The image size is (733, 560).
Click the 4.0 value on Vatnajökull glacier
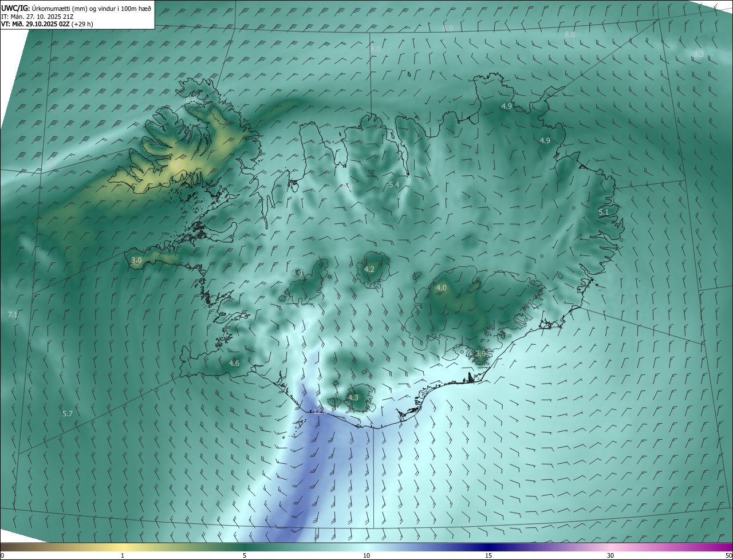pos(441,287)
